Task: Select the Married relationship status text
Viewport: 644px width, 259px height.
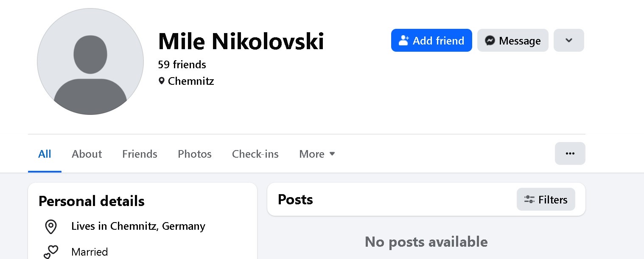Action: 90,252
